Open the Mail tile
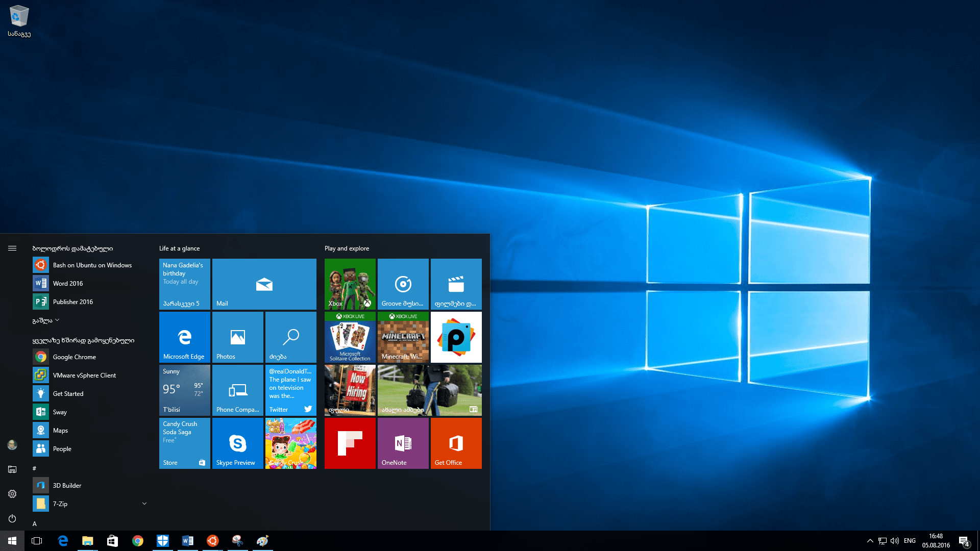Image resolution: width=980 pixels, height=551 pixels. (x=264, y=284)
